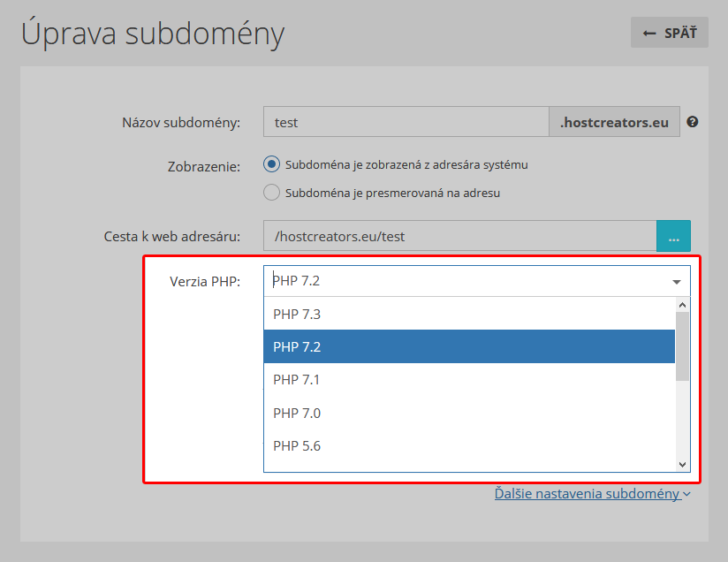Click the 'Verzia PHP:' label
Screen dimensions: 728x562
click(205, 282)
